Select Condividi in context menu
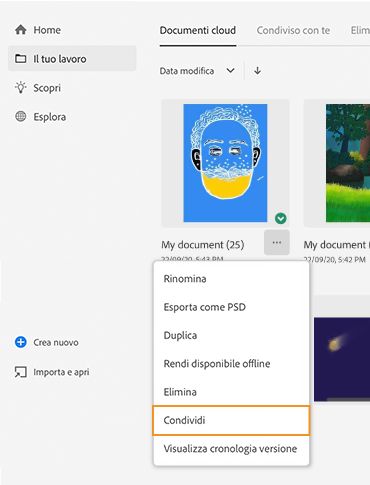 point(231,420)
